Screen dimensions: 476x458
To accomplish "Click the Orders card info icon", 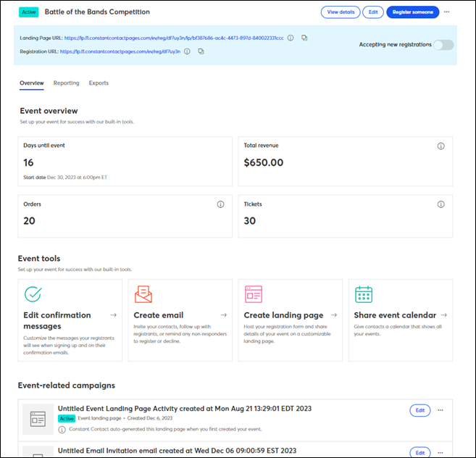I will (220, 204).
